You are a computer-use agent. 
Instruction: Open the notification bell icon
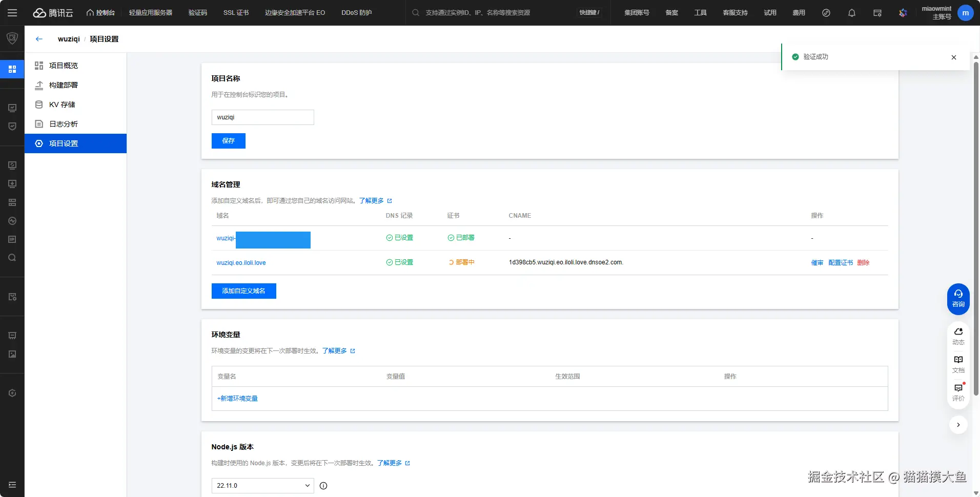pyautogui.click(x=852, y=13)
